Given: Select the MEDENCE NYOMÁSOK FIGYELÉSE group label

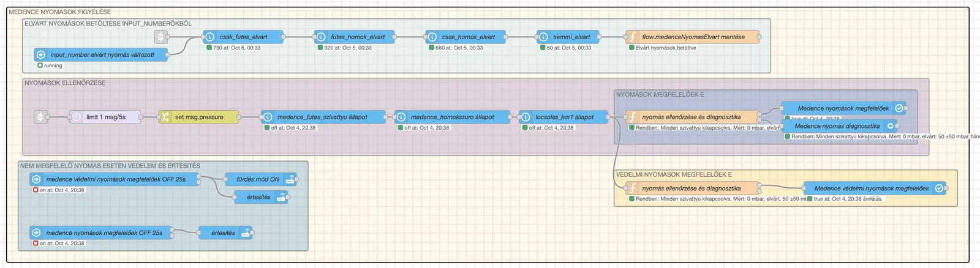Looking at the screenshot, I should 59,12.
